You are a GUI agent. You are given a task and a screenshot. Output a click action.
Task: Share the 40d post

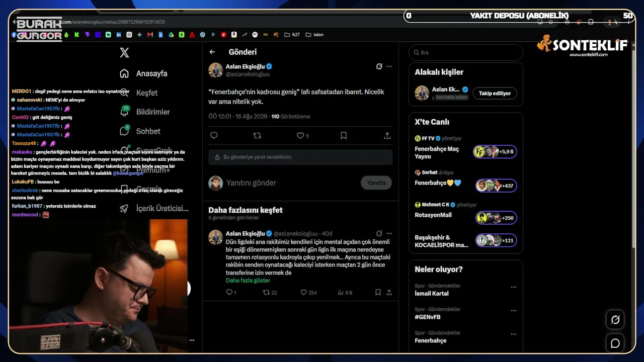pyautogui.click(x=389, y=292)
